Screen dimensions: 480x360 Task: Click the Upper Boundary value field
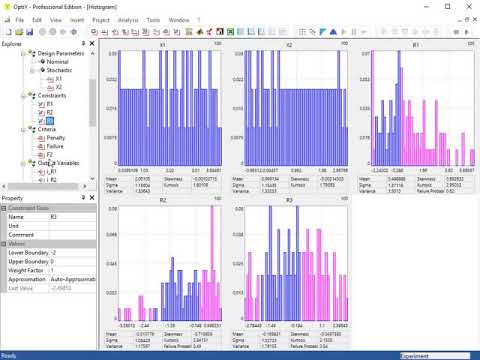pyautogui.click(x=73, y=262)
